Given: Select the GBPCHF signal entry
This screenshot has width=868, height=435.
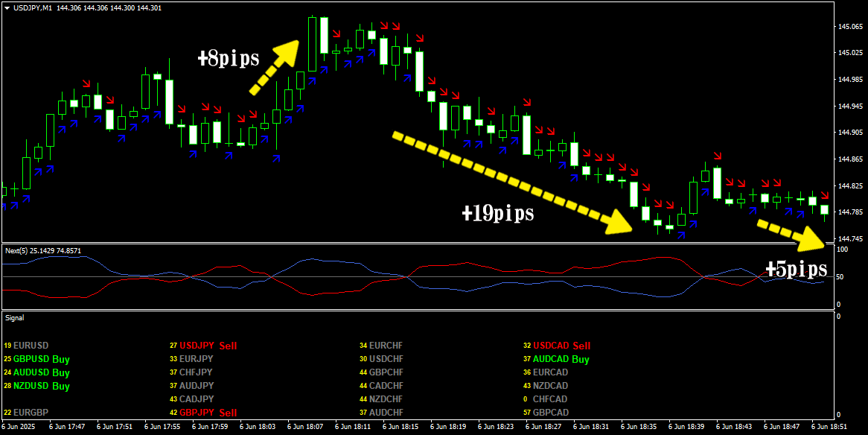Looking at the screenshot, I should coord(381,372).
